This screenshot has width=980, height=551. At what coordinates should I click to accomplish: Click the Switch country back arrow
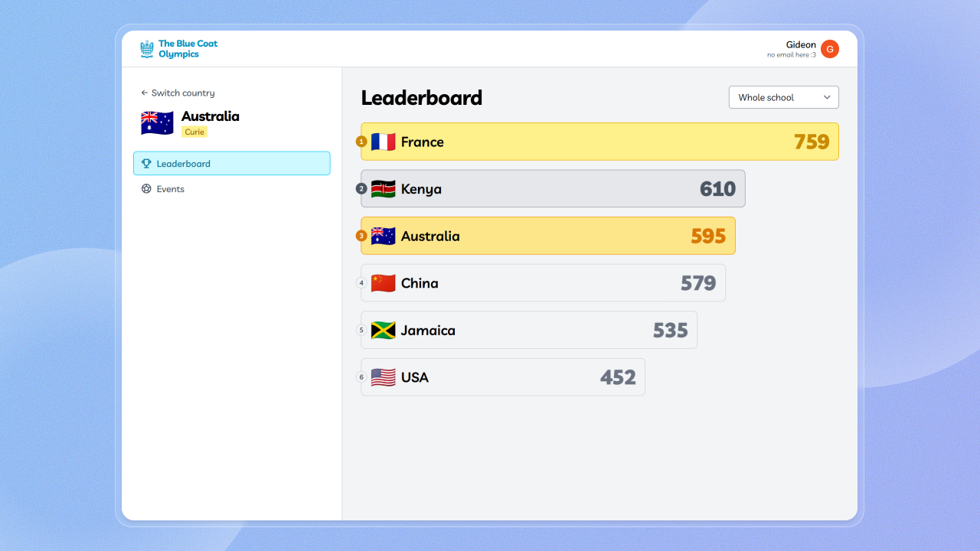tap(144, 93)
